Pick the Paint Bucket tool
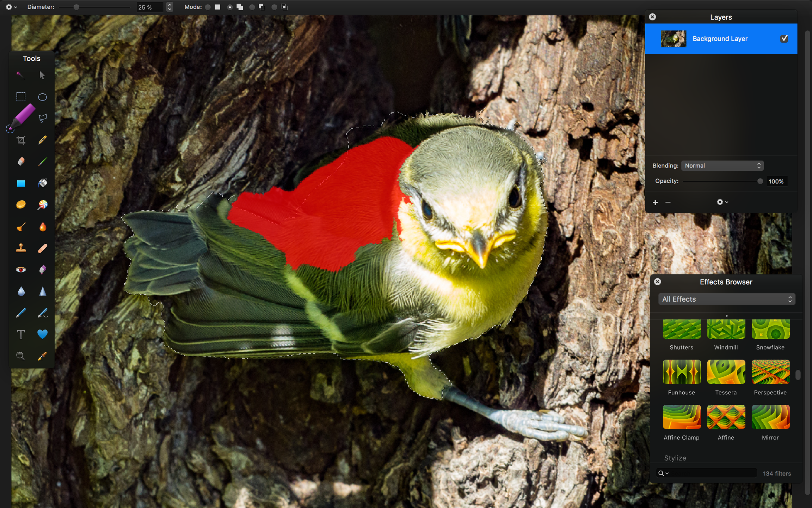The image size is (812, 508). point(42,183)
